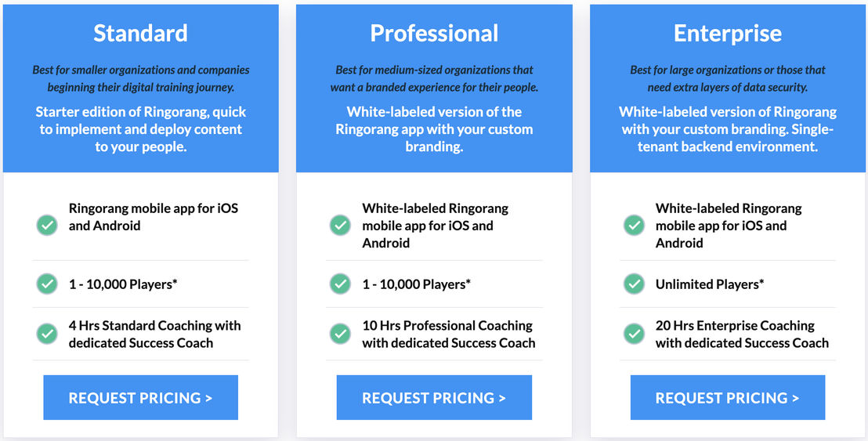Click checkmark next to Unlimited Players
This screenshot has width=868, height=441.
click(634, 284)
